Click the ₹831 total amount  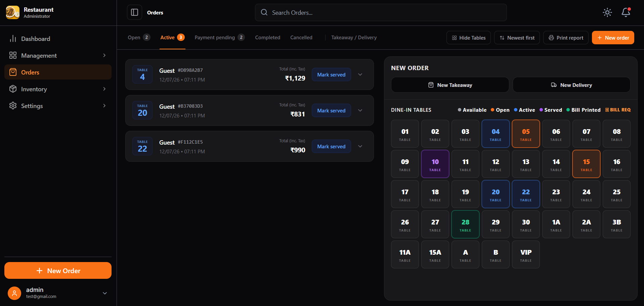(x=298, y=114)
